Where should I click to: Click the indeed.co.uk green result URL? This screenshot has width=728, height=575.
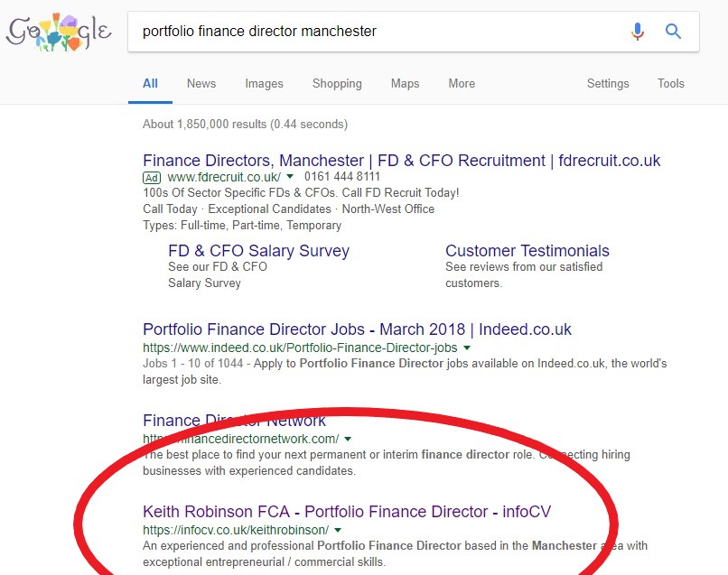300,348
